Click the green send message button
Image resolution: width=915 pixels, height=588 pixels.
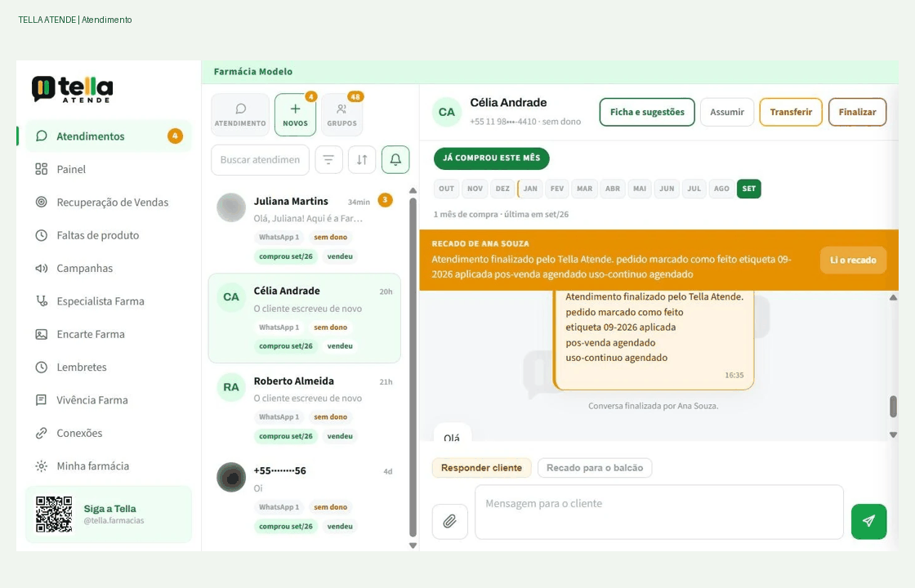point(869,522)
